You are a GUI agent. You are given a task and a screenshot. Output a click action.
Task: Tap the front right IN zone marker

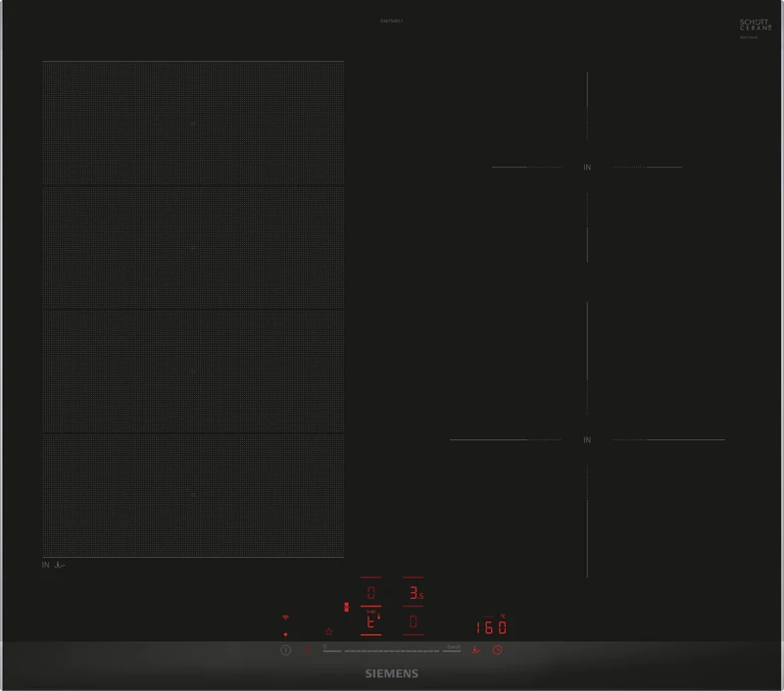586,440
